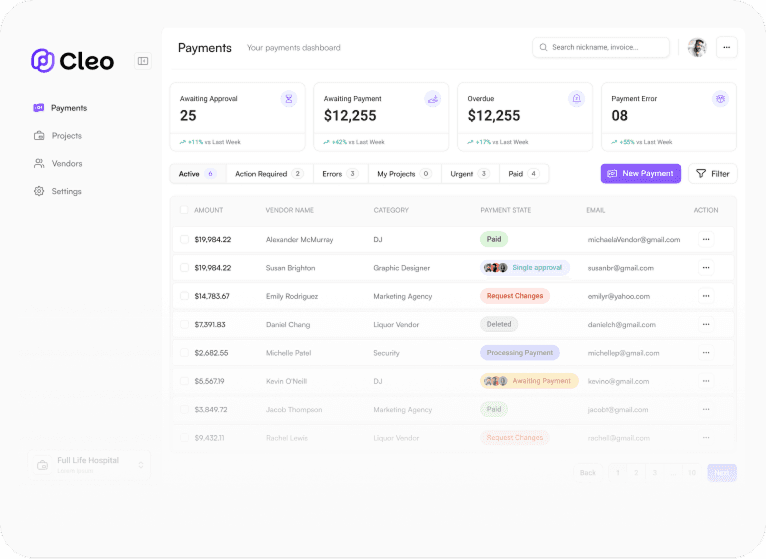Click the Next pagination button

click(x=722, y=473)
